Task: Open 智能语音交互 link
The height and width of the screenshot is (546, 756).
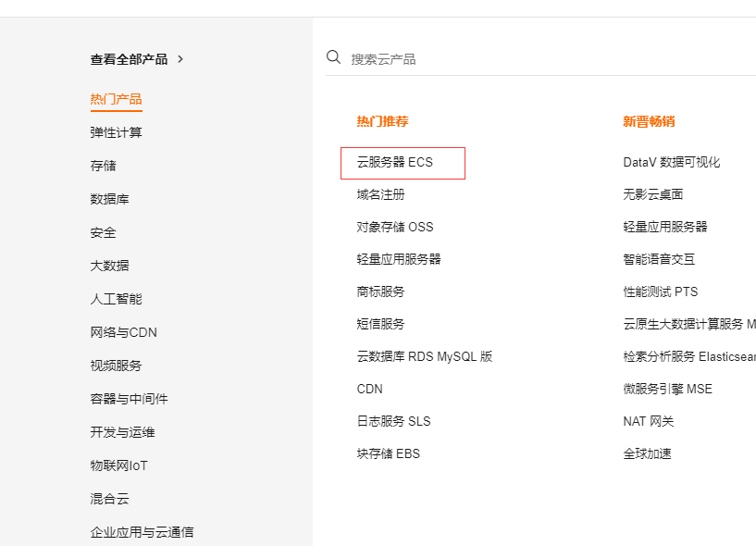Action: 659,259
